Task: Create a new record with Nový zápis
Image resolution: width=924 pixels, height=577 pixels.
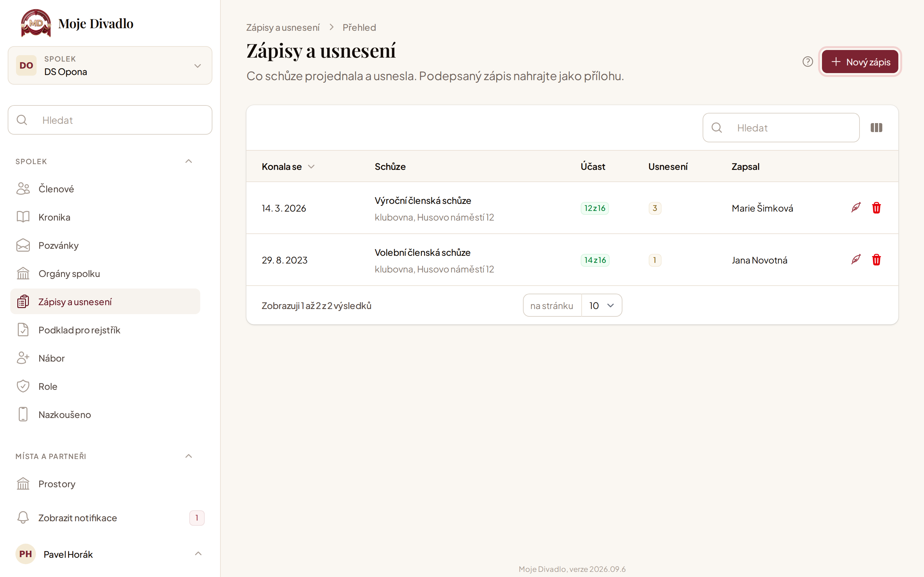Action: [860, 62]
